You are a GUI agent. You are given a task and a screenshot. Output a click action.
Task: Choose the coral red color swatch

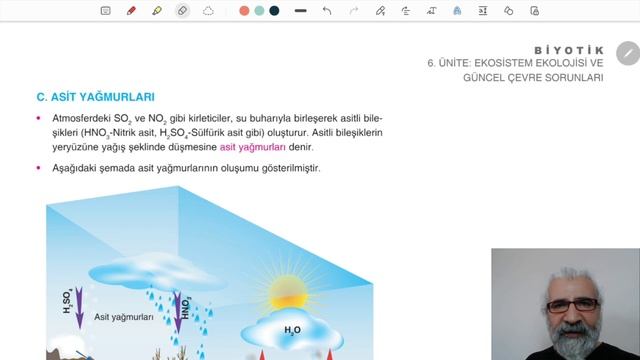[244, 11]
